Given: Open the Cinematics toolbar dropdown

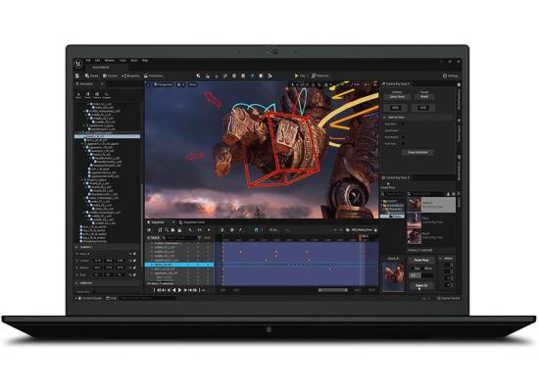Looking at the screenshot, I should [x=154, y=75].
